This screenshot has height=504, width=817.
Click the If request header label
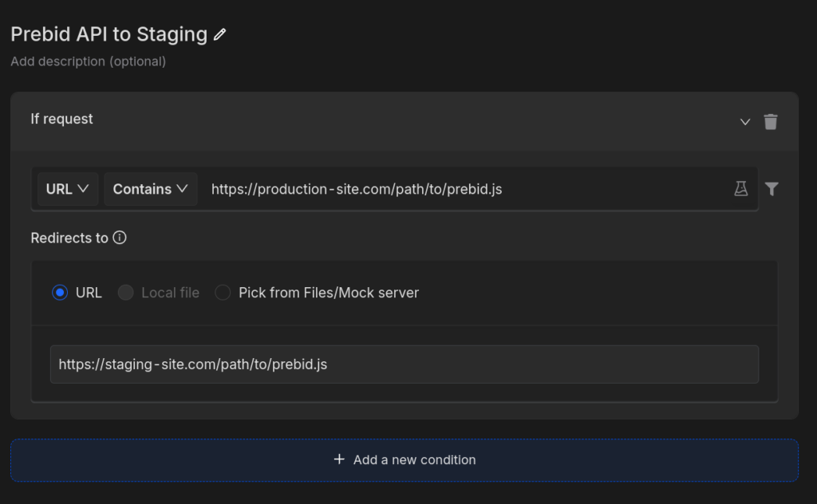(x=61, y=119)
